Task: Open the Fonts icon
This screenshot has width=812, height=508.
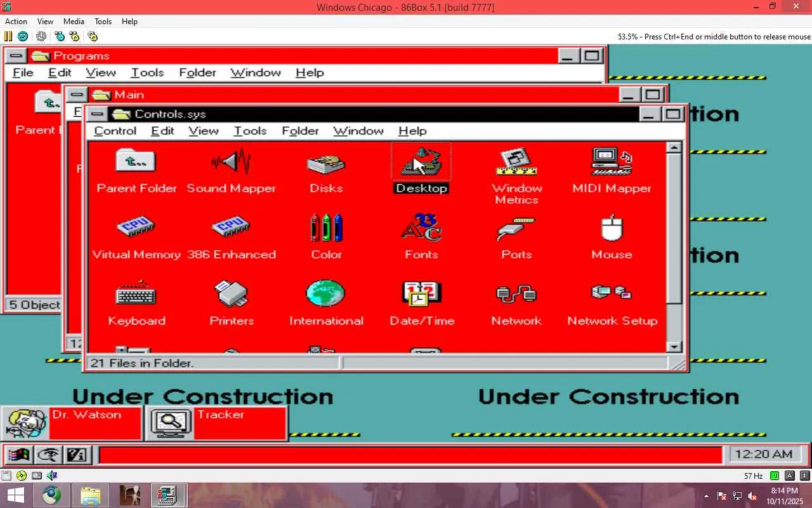Action: tap(421, 227)
